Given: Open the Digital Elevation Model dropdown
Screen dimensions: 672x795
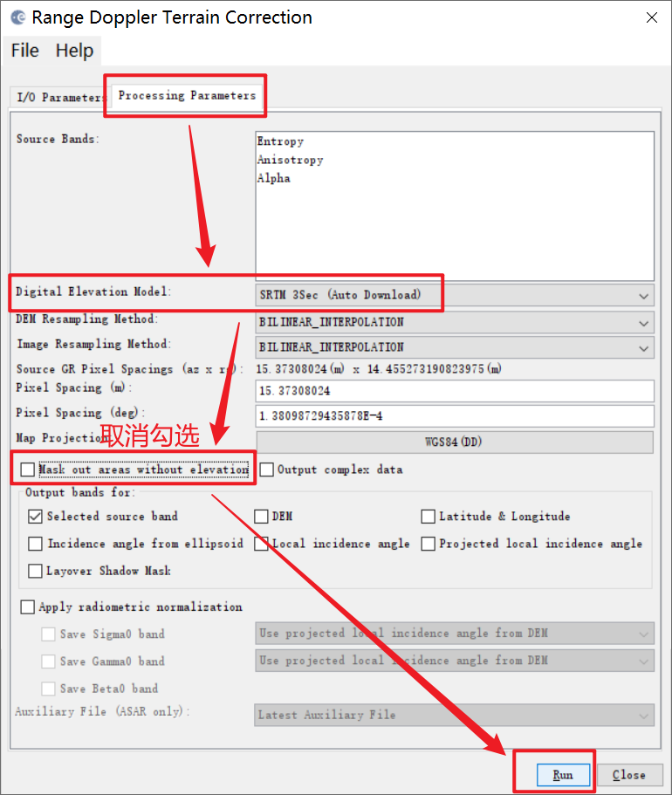Looking at the screenshot, I should coord(455,295).
